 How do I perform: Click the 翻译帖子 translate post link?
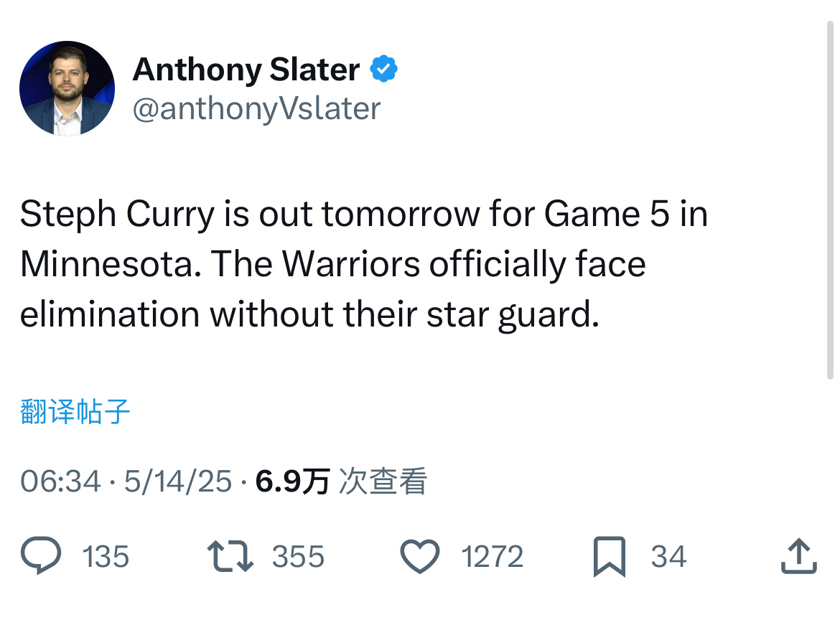click(75, 412)
